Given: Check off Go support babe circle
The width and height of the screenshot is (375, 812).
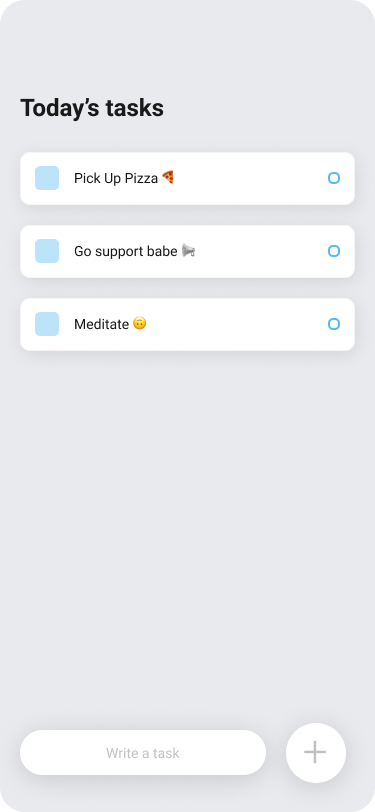Looking at the screenshot, I should tap(334, 251).
